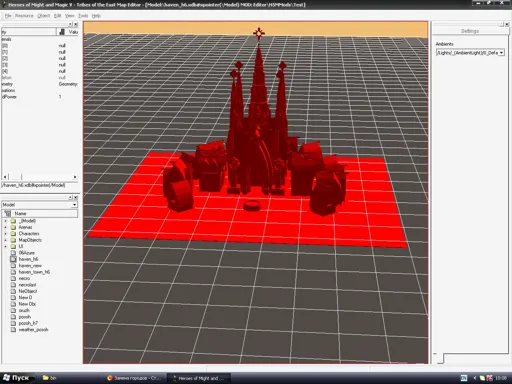Select the weather_poroh file icon
The height and width of the screenshot is (384, 512).
click(x=13, y=330)
